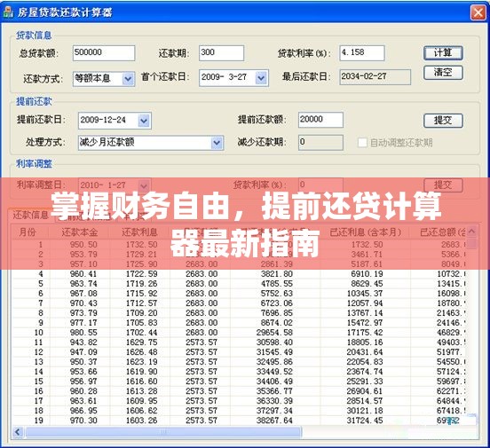Select the cell 32495.86 in row 13
This screenshot has height=448, width=490.
point(274,362)
